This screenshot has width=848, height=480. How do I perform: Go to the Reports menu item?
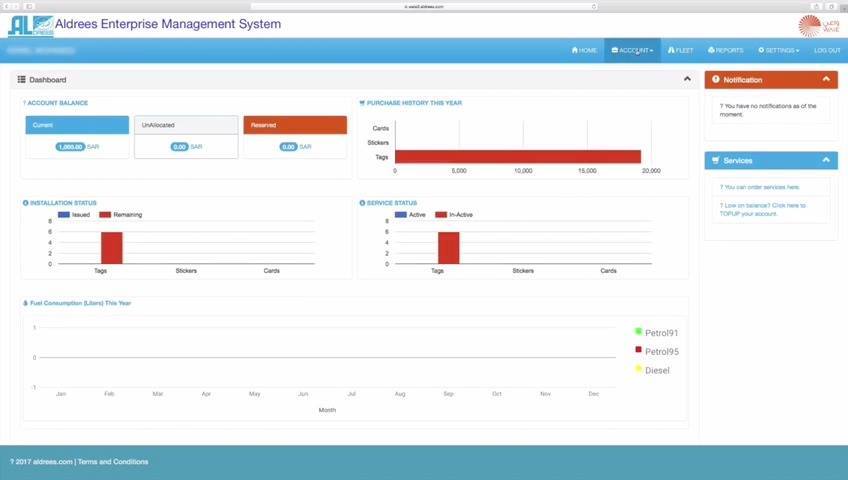pos(726,50)
